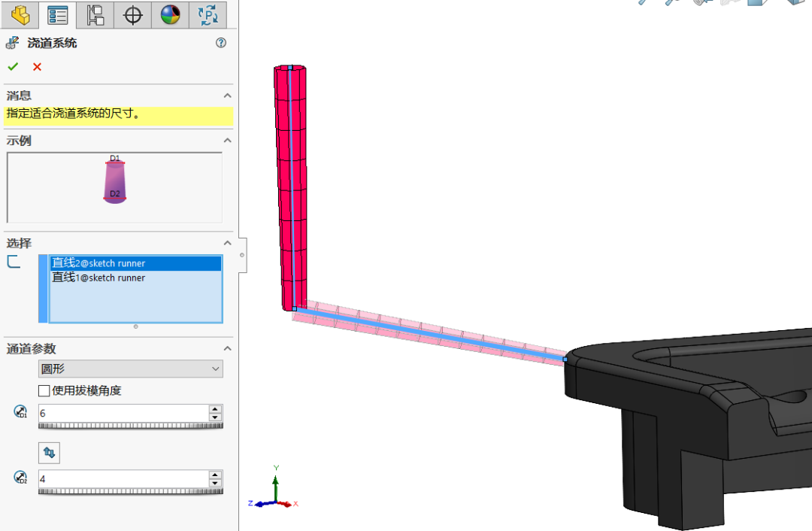Switch to the ConfigurationManager panel
The image size is (812, 531).
tap(95, 15)
